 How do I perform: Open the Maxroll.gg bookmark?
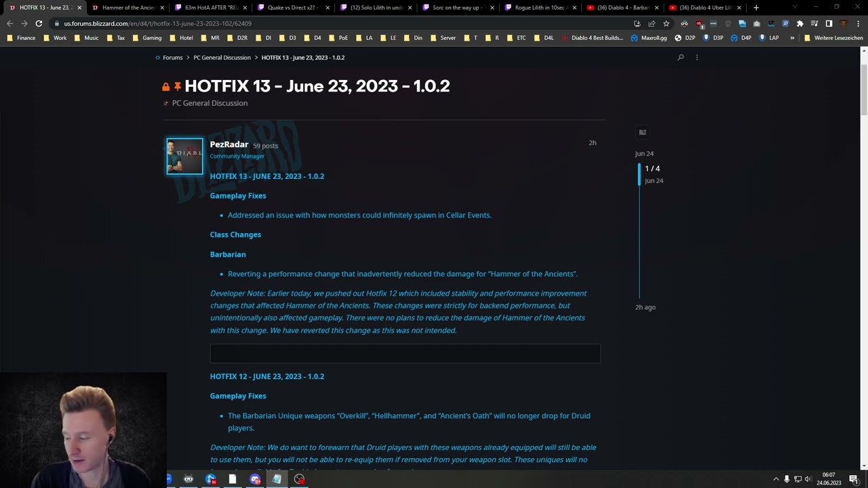click(648, 38)
